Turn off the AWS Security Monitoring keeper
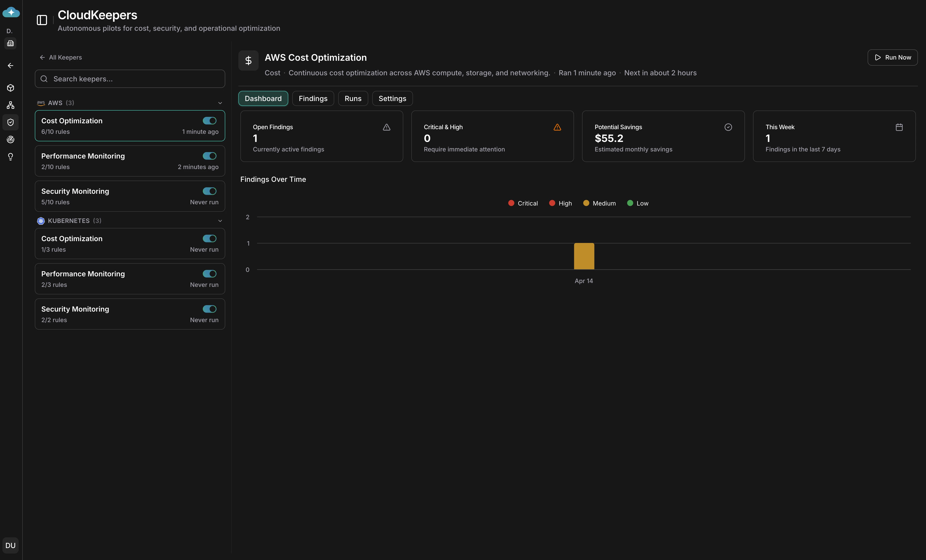926x560 pixels. click(x=209, y=191)
